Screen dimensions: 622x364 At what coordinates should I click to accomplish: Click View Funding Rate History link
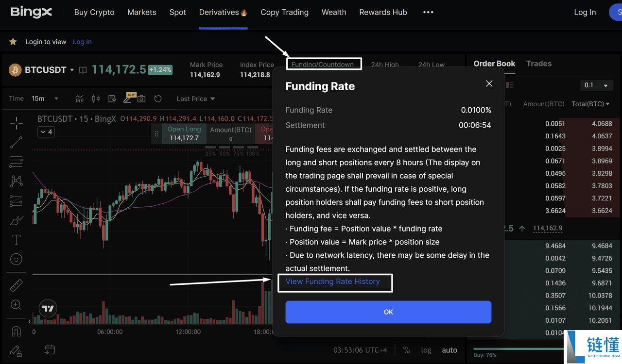(x=333, y=281)
